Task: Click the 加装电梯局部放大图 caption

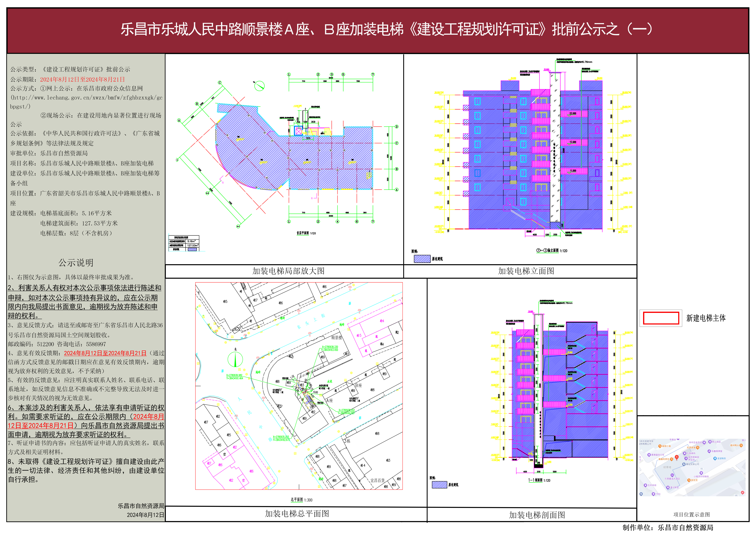Action: coord(288,271)
